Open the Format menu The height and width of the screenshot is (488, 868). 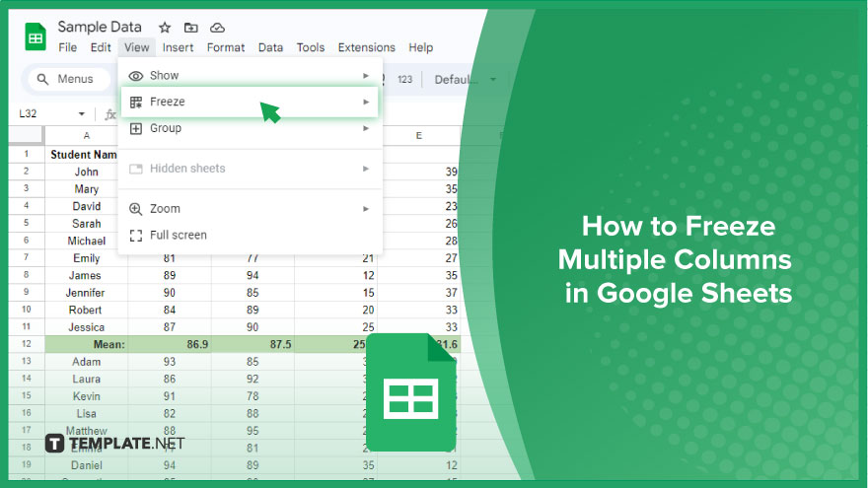point(225,47)
